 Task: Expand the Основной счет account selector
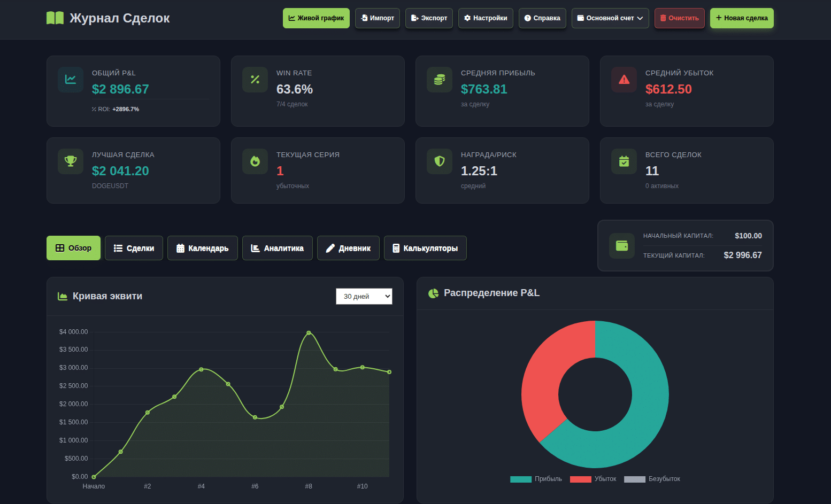pyautogui.click(x=610, y=18)
